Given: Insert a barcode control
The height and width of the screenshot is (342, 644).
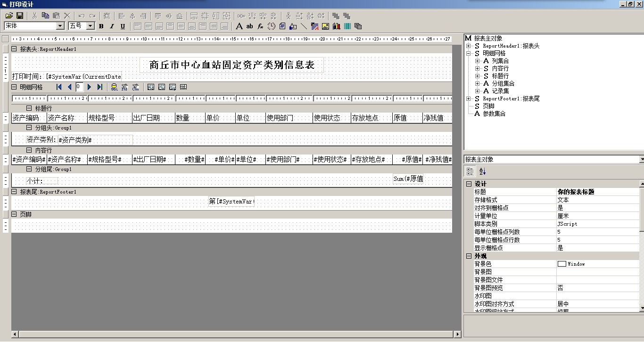Looking at the screenshot, I should (347, 26).
